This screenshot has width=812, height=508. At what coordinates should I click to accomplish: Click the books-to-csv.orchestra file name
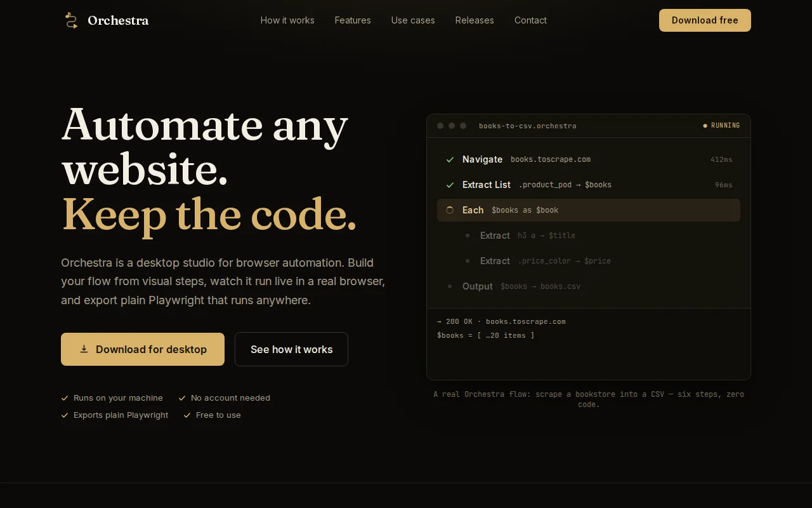click(x=528, y=126)
